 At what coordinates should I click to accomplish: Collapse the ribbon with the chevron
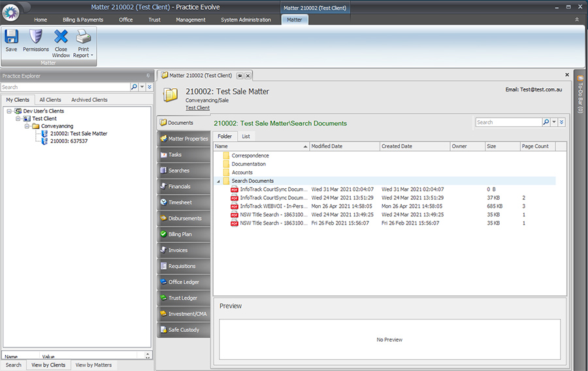[577, 20]
